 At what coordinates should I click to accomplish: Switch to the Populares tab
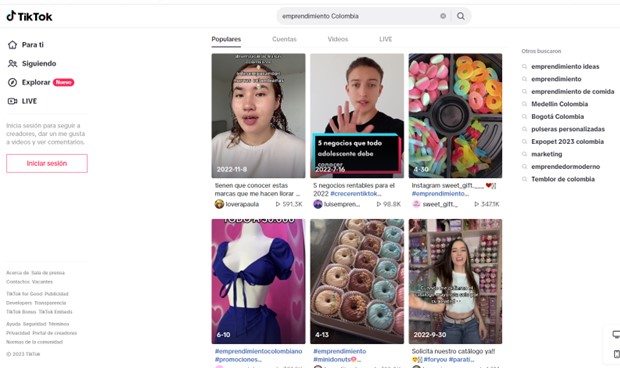226,39
